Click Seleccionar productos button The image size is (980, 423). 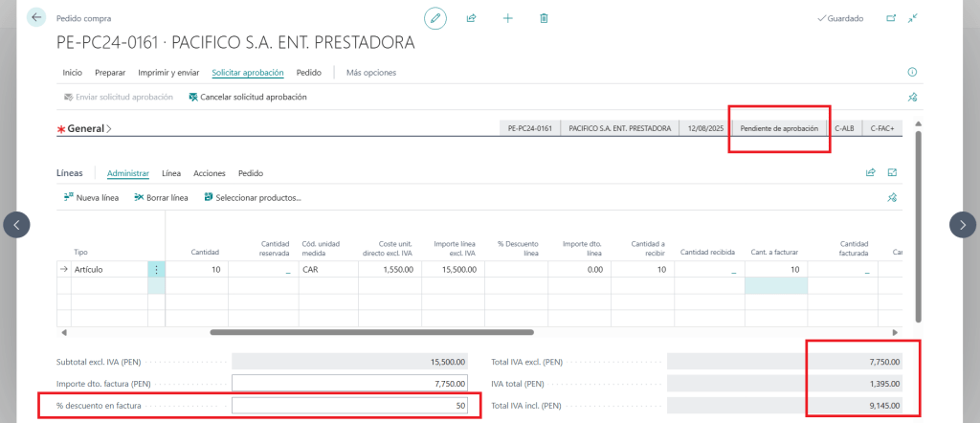tap(252, 198)
